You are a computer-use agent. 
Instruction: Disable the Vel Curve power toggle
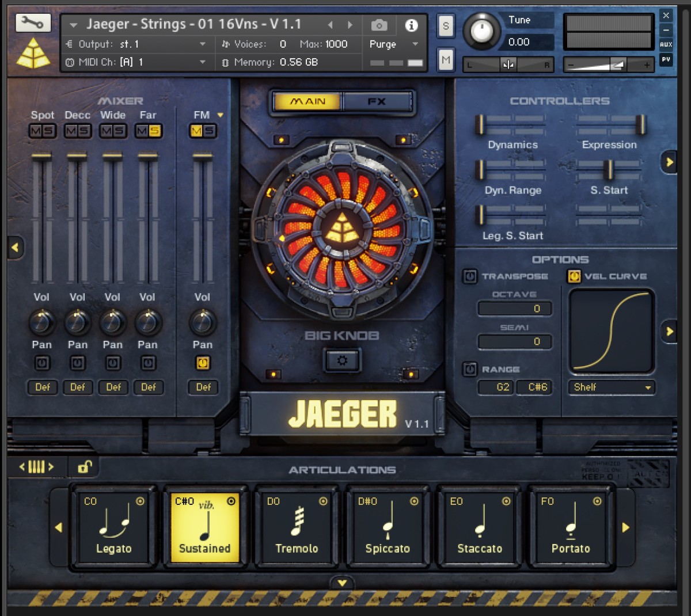point(574,276)
